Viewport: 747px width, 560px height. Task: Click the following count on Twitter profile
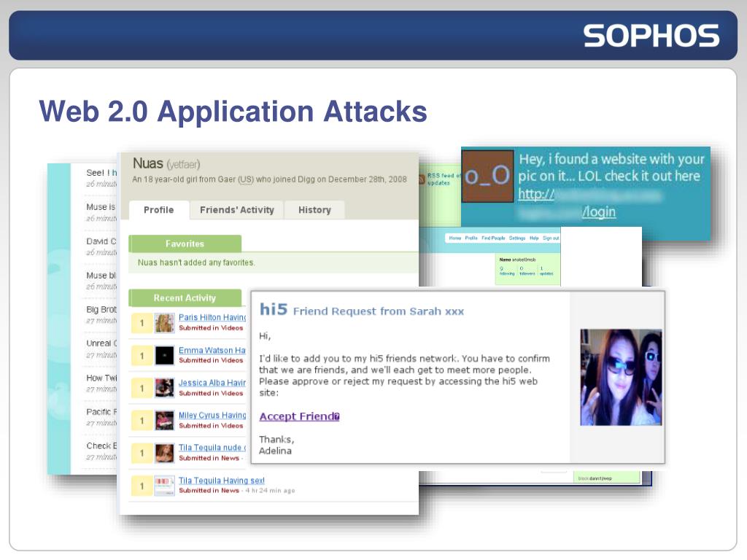tap(507, 271)
